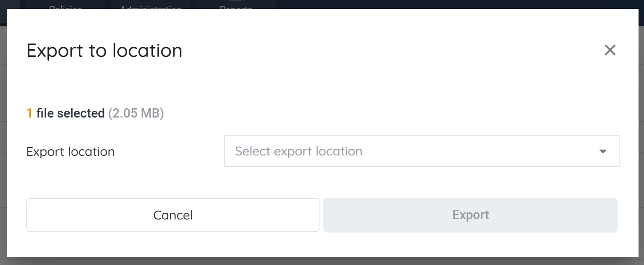Go to the Reports tab
The image size is (644, 265).
click(236, 6)
